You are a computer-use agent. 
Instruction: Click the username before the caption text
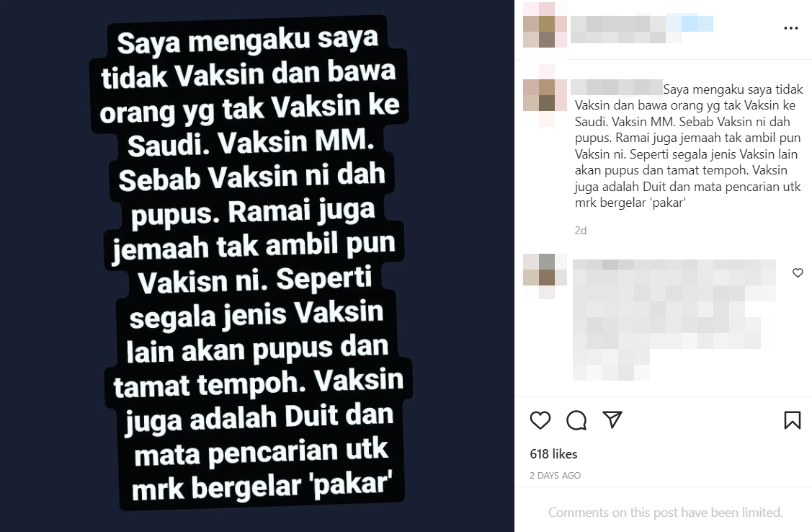(x=617, y=87)
